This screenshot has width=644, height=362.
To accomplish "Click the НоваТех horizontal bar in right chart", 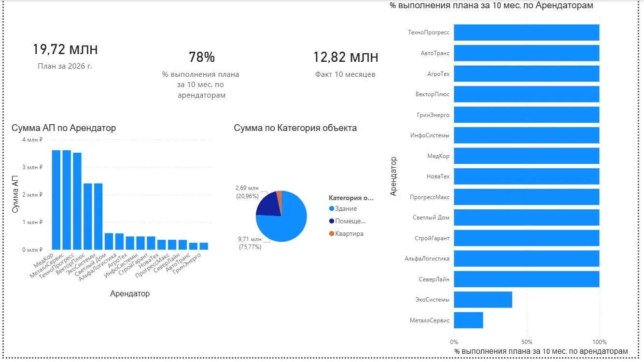I will (527, 176).
